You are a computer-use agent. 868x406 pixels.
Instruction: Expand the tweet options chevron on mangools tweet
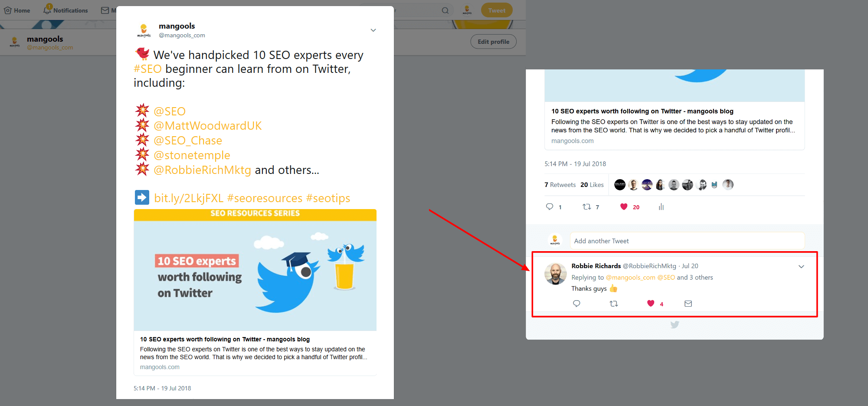point(373,30)
